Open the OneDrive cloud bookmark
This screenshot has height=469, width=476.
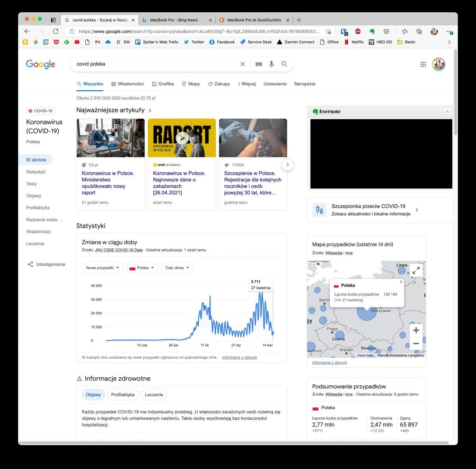coord(108,42)
